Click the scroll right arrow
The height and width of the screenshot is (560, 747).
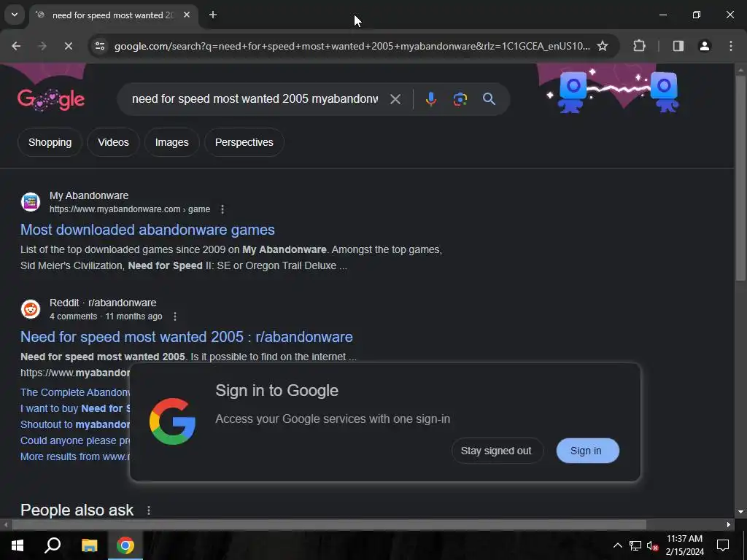(729, 525)
